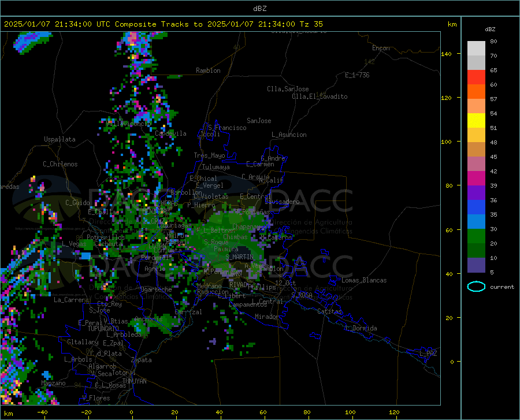Click the 'Encon' place label
This screenshot has height=420, width=520.
[381, 48]
